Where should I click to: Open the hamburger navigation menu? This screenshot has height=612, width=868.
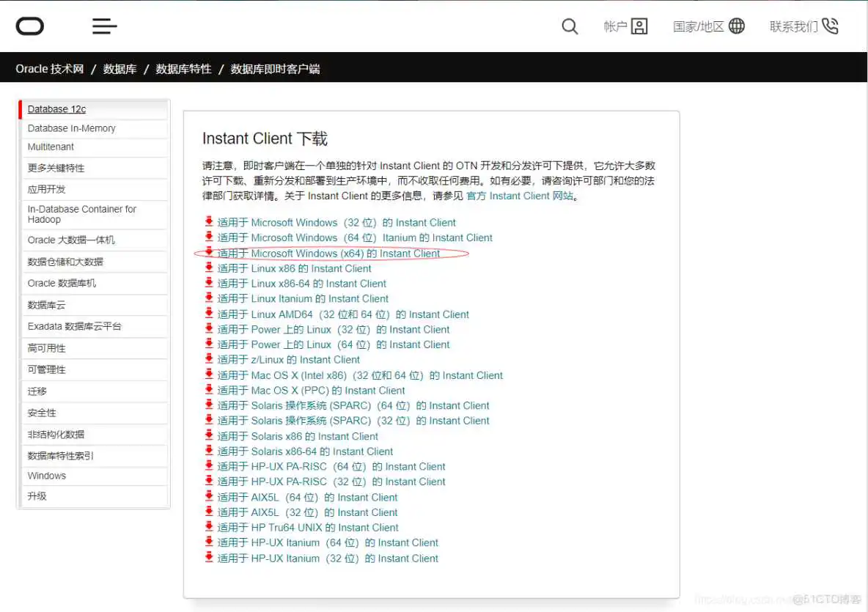click(104, 26)
